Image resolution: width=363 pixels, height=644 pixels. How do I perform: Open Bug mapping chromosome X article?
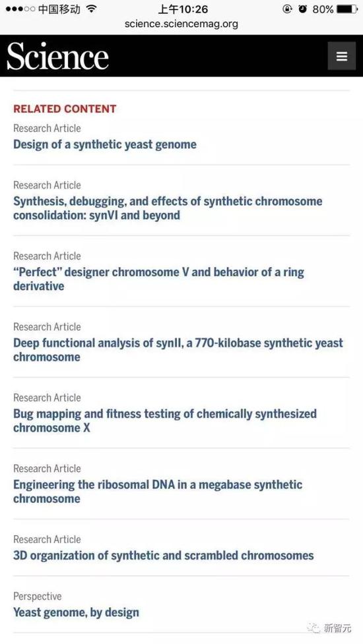[165, 421]
